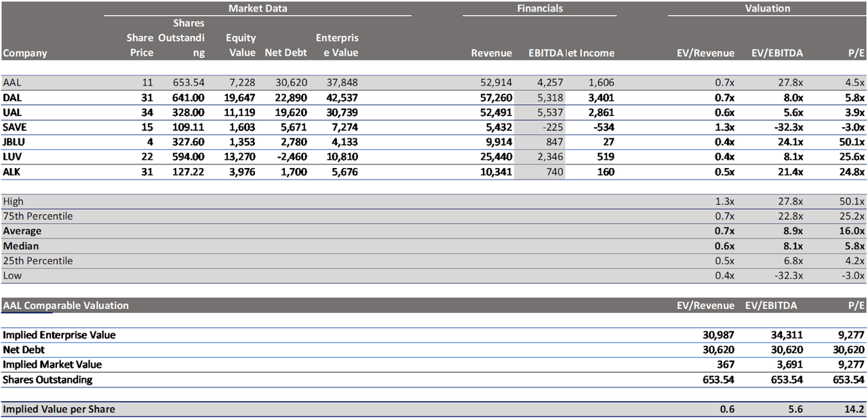Viewport: 868px width, 418px height.
Task: Select the Average P/E value 16.0x
Action: click(x=851, y=231)
